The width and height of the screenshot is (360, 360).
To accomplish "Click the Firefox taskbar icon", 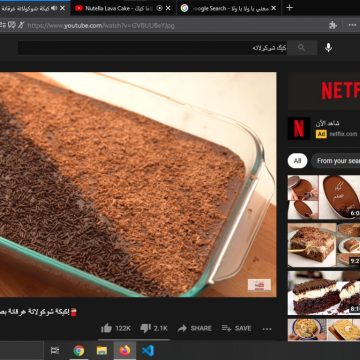I will [125, 351].
